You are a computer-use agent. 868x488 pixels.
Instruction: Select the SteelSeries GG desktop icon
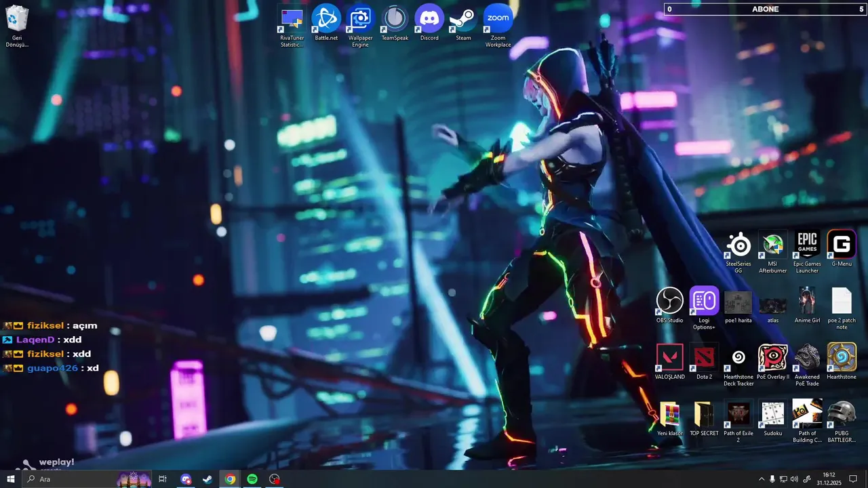(x=738, y=252)
